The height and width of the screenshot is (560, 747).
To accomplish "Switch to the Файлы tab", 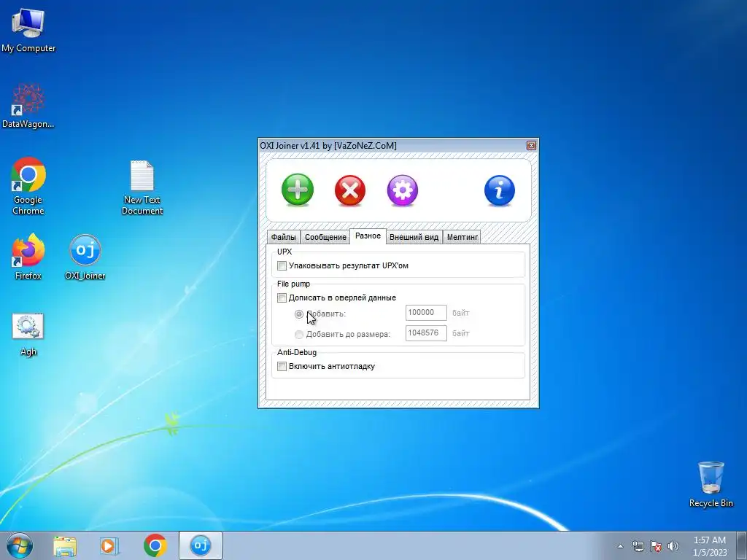I will click(x=284, y=237).
